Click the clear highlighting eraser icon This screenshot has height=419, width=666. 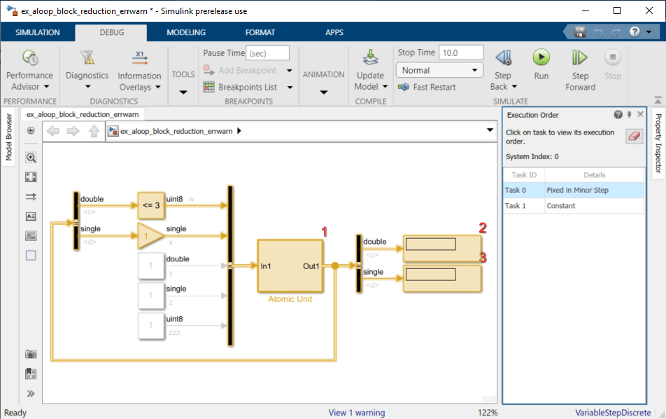(634, 136)
